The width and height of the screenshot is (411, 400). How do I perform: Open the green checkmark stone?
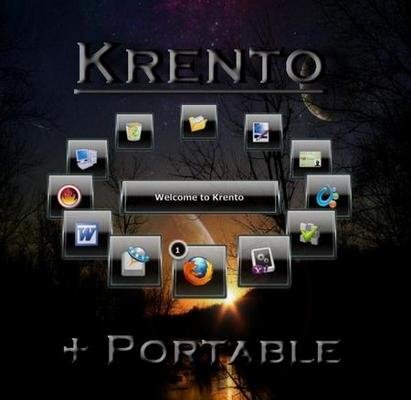[311, 234]
